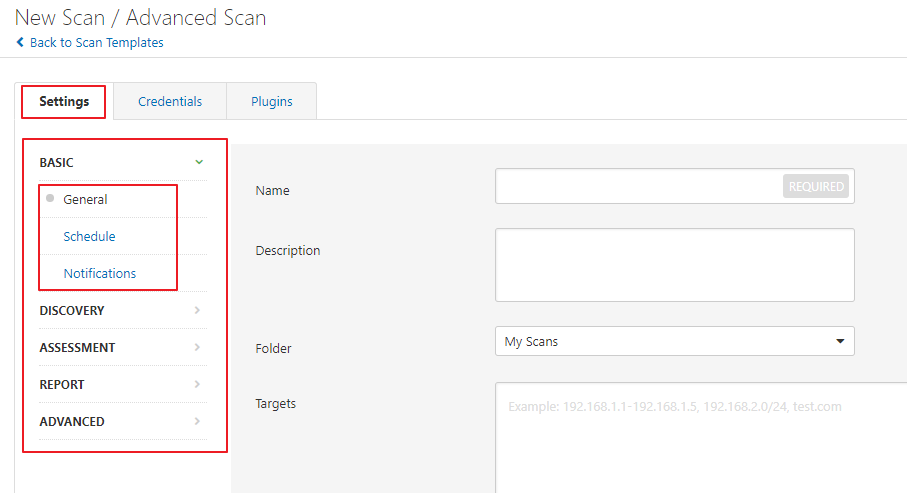Click the gray bullet next to General
907x493 pixels.
[50, 198]
